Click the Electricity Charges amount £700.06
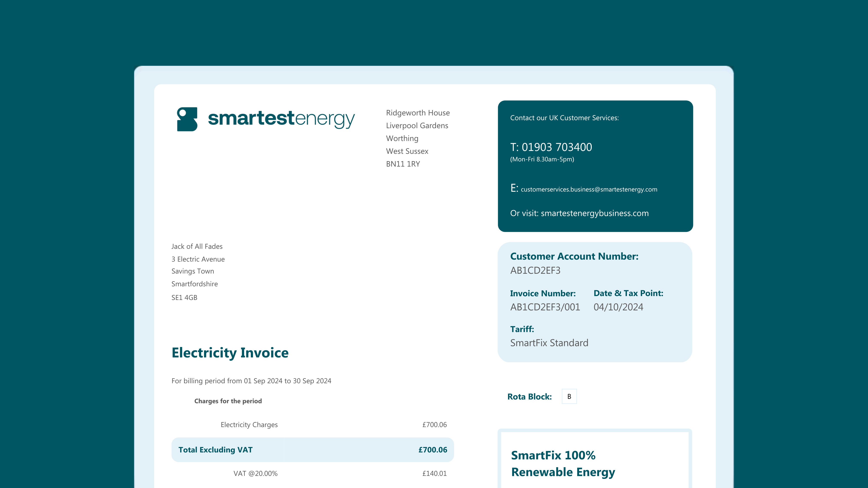This screenshot has height=488, width=868. (434, 425)
